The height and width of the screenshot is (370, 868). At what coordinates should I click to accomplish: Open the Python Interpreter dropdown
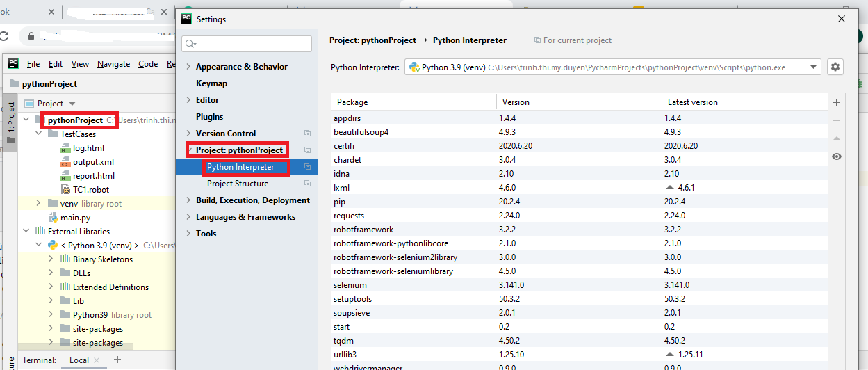pyautogui.click(x=814, y=67)
